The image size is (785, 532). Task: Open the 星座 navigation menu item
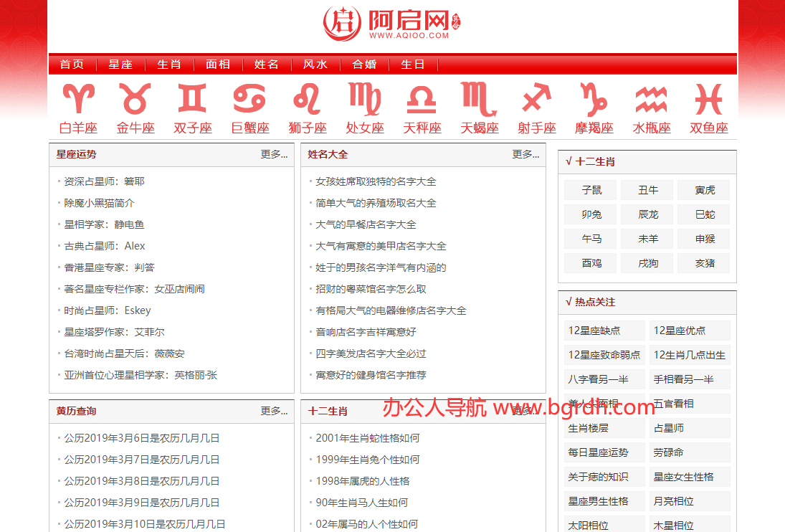(x=120, y=64)
